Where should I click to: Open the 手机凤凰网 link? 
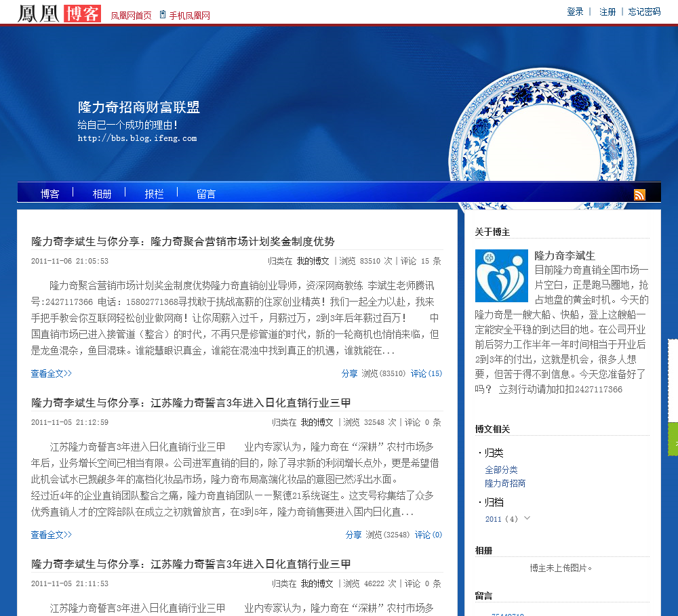pyautogui.click(x=189, y=16)
